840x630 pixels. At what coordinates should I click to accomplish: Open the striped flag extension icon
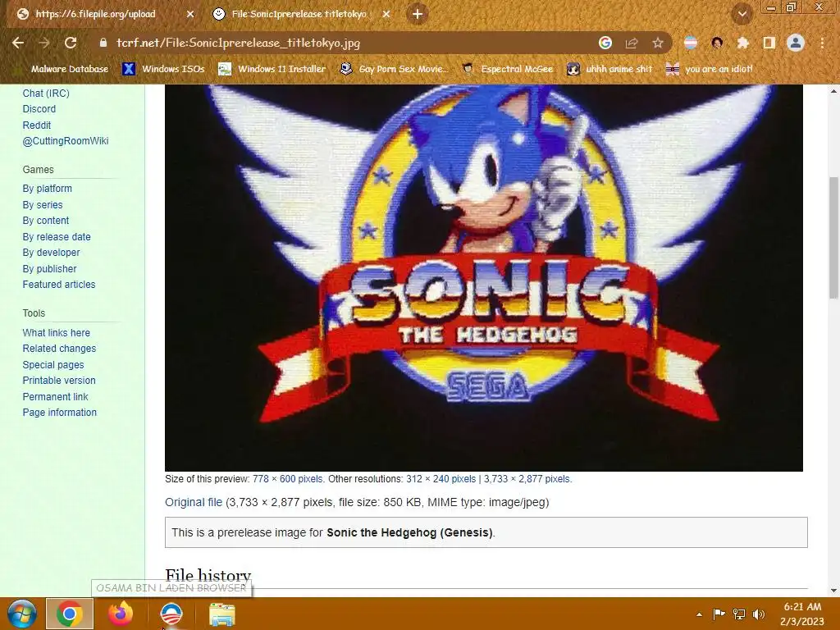click(x=691, y=43)
